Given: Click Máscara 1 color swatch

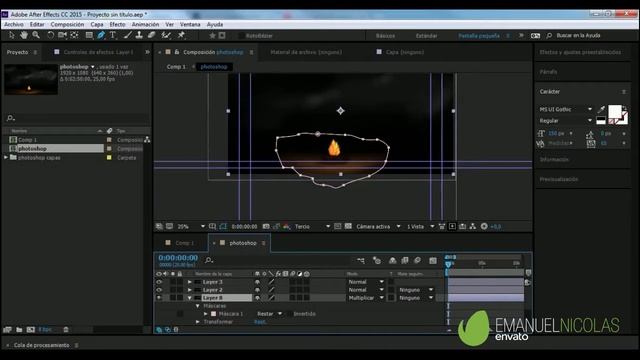Looking at the screenshot, I should coord(213,314).
